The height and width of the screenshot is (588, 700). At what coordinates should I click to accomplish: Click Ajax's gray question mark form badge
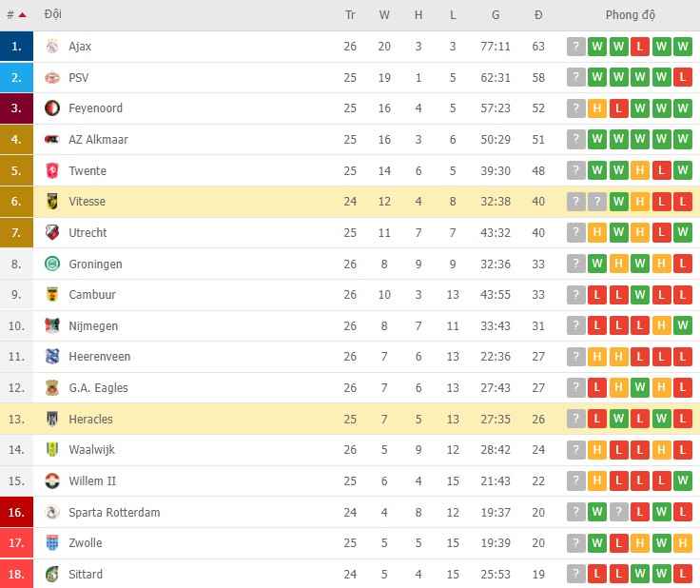point(575,46)
